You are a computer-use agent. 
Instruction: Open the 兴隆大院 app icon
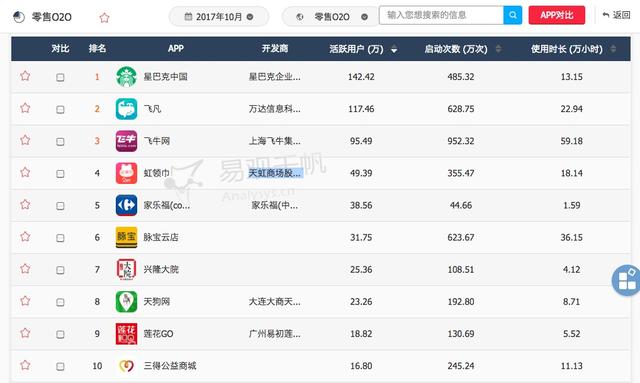point(127,269)
